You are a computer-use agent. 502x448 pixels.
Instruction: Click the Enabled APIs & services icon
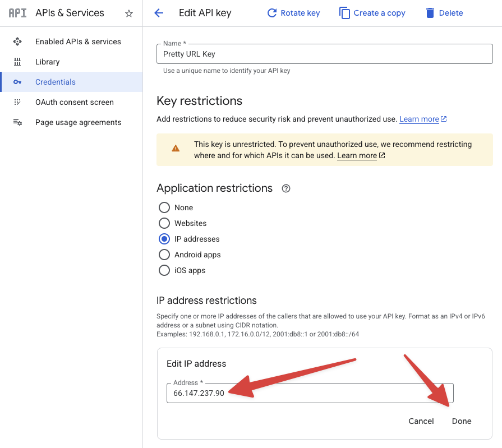17,41
